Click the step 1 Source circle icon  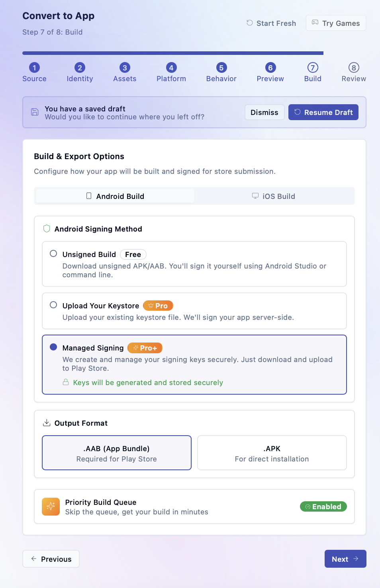(x=34, y=68)
